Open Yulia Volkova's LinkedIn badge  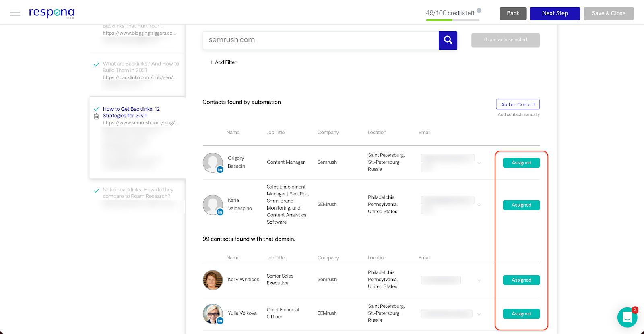click(x=220, y=321)
